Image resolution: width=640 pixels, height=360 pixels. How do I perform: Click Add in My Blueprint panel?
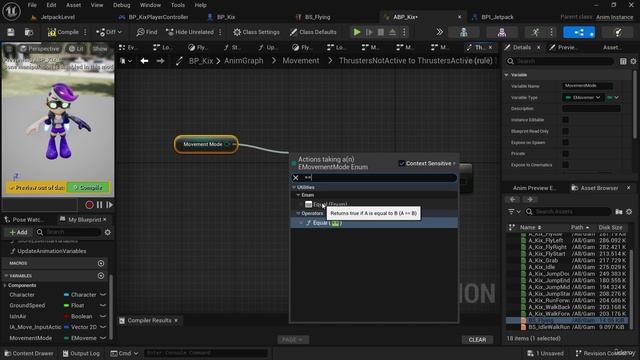pyautogui.click(x=18, y=232)
